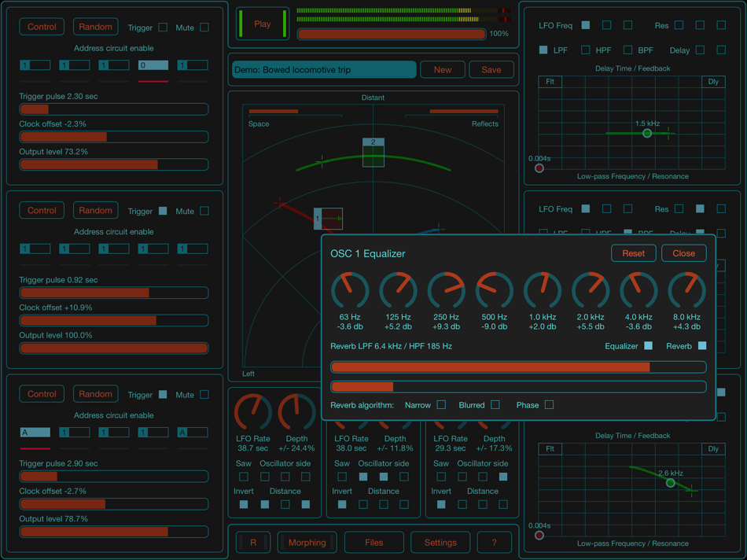Viewport: 747px width, 560px height.
Task: Switch top filter graph to Dly view
Action: 712,81
